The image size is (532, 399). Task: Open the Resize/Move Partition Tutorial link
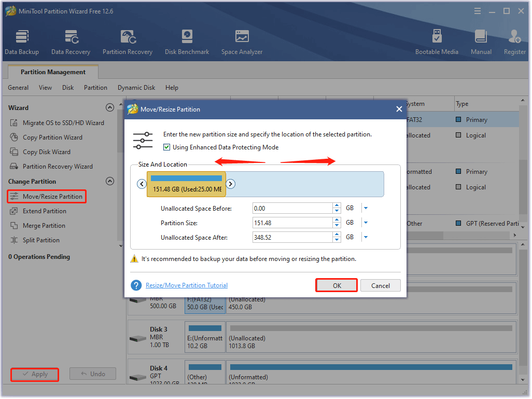(187, 285)
